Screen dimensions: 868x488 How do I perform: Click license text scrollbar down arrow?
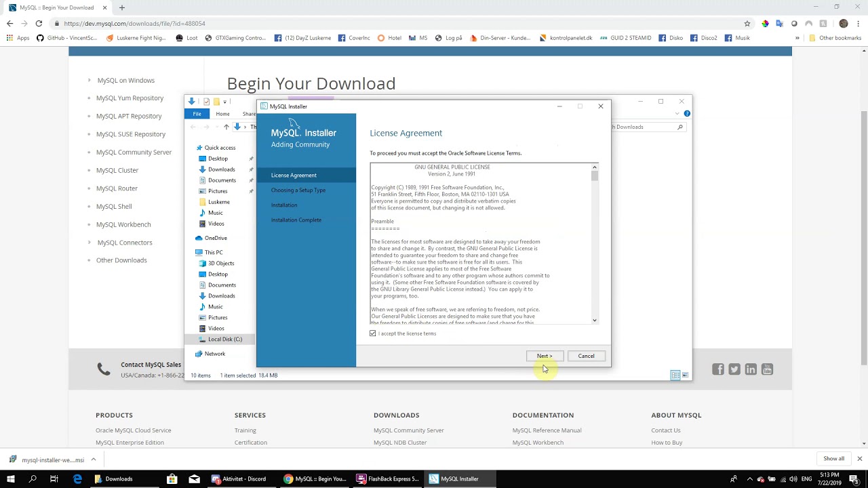point(595,321)
